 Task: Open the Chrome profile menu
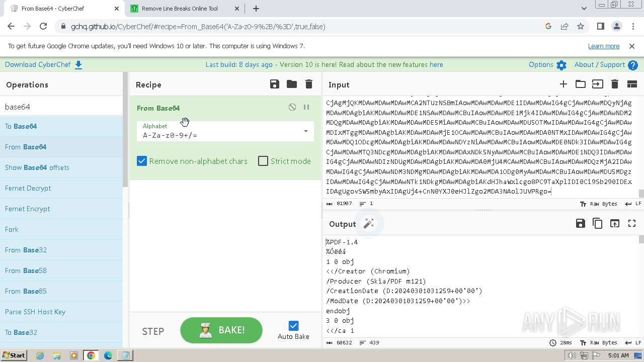tap(616, 26)
